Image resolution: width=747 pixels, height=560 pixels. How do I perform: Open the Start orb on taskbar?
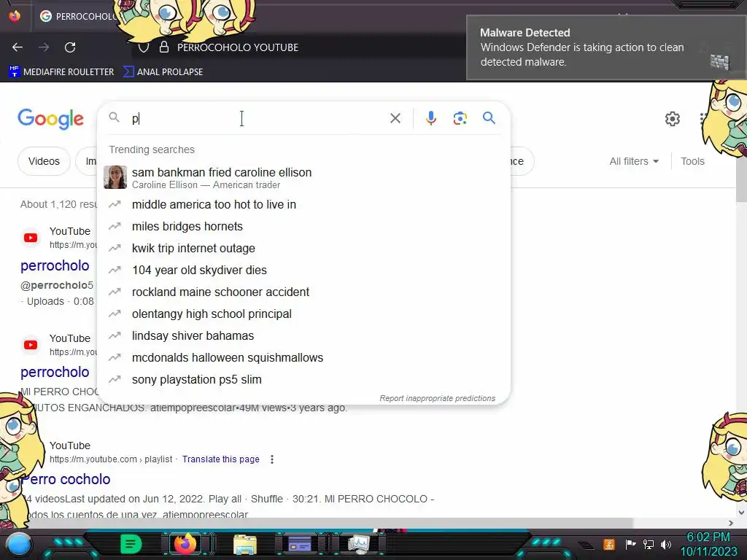[x=20, y=544]
